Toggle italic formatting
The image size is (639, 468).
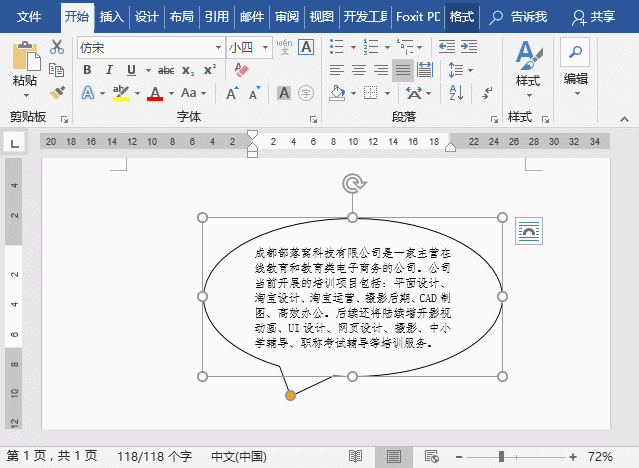tap(109, 70)
